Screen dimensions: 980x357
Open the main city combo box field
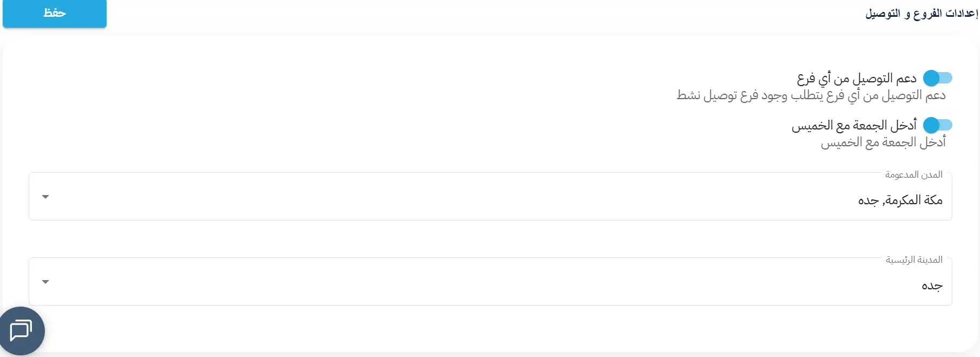coord(490,282)
